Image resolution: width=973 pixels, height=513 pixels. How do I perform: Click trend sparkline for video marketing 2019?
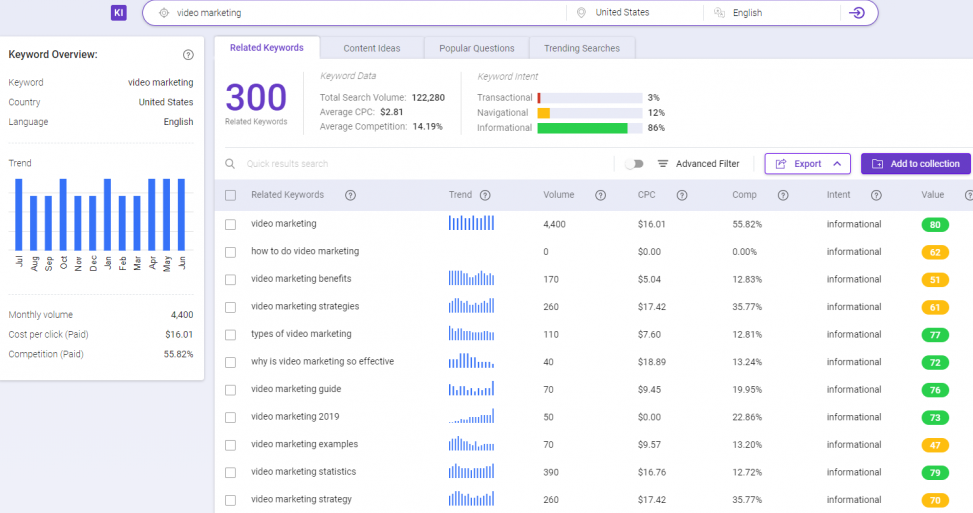pos(472,416)
